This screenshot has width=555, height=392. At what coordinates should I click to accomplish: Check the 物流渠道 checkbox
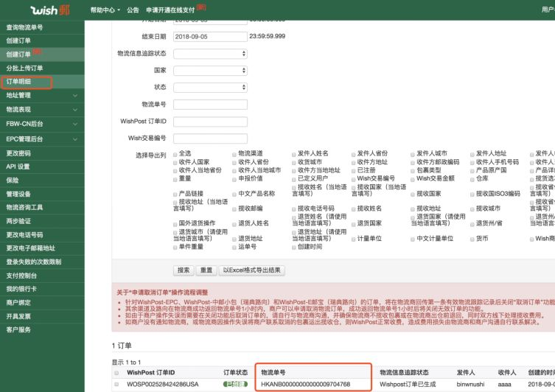coord(234,154)
